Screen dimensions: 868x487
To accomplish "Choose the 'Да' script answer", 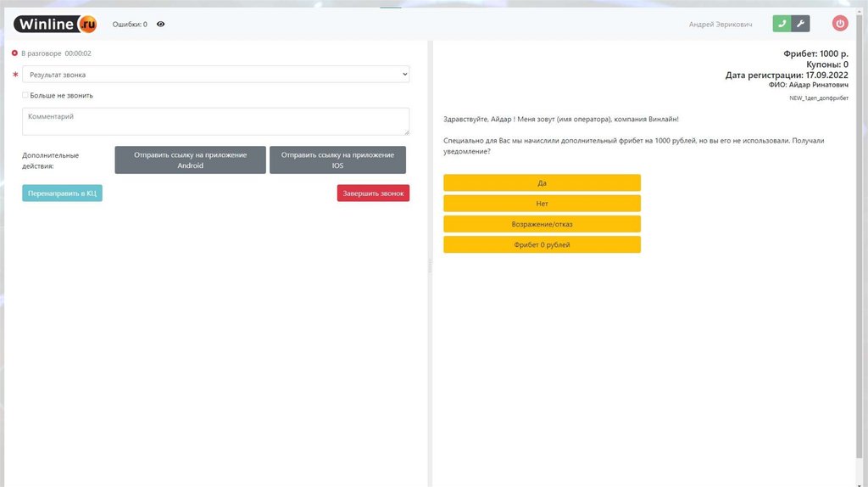I will coord(542,183).
